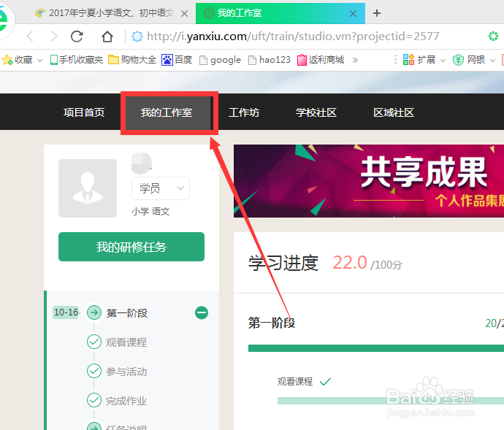Open the 返利商城 bookmark
This screenshot has width=504, height=430.
321,60
